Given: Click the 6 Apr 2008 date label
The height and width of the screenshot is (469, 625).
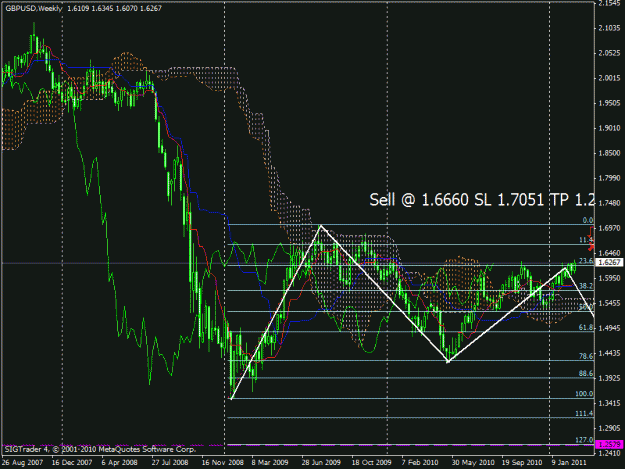Looking at the screenshot, I should [120, 463].
